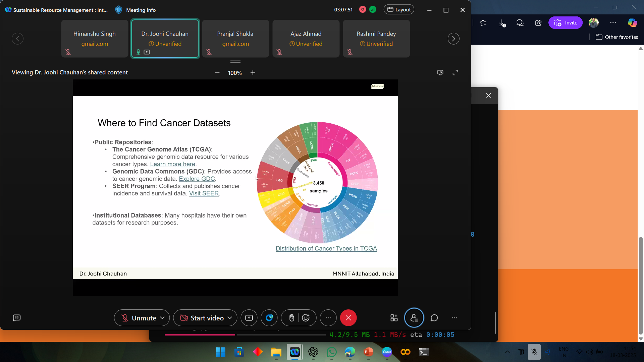
Task: Raise hand in meeting
Action: click(x=291, y=318)
